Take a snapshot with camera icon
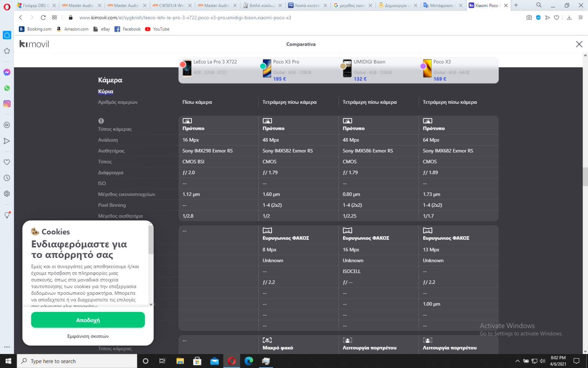 (529, 17)
